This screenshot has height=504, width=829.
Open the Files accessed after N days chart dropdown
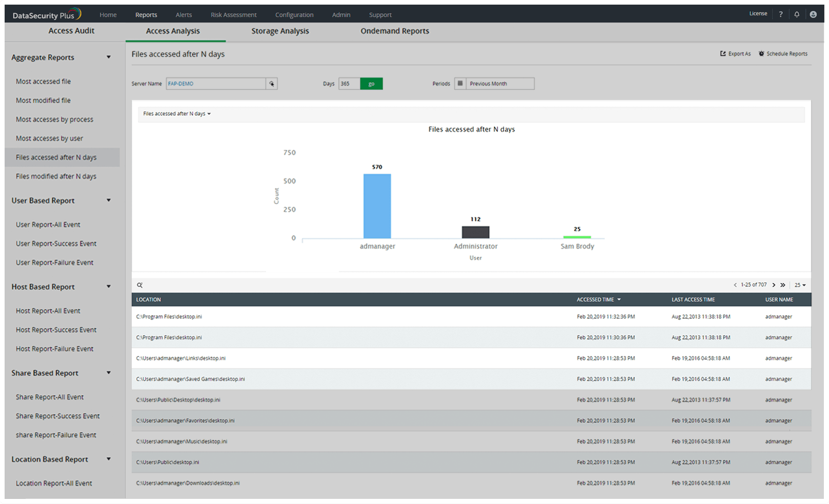point(177,114)
